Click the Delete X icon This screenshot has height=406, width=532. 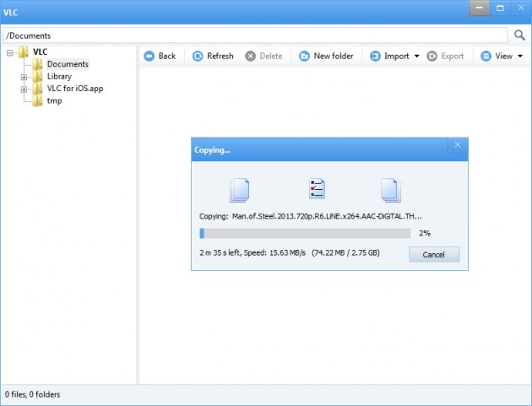(x=251, y=56)
